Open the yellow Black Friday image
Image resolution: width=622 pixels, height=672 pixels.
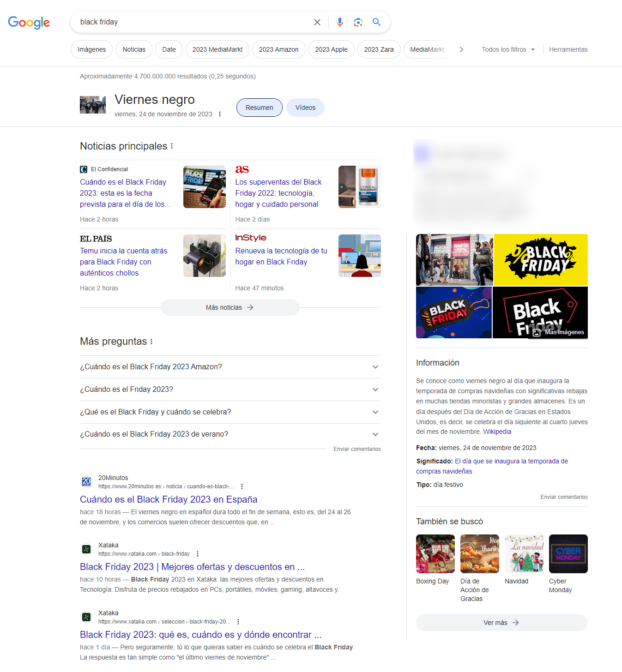[x=541, y=260]
